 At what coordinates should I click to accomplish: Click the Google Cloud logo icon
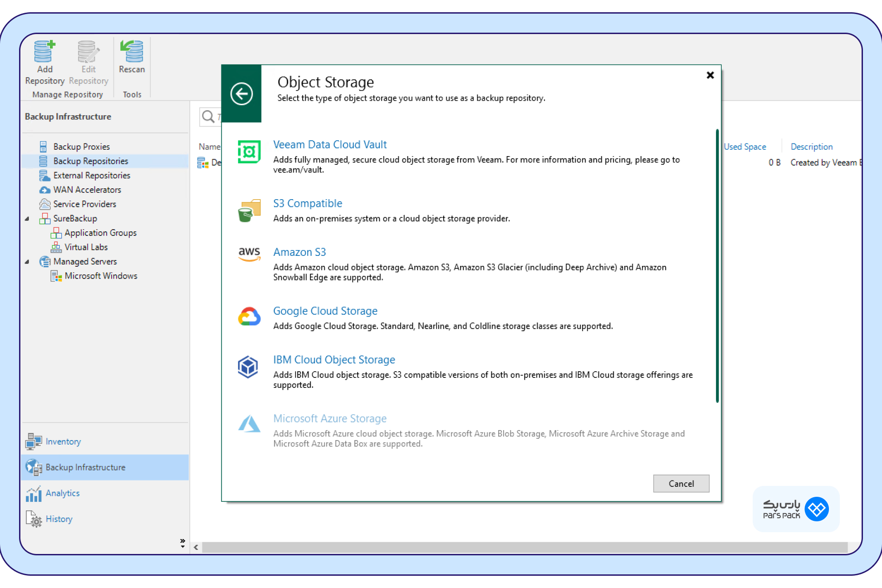pyautogui.click(x=249, y=317)
